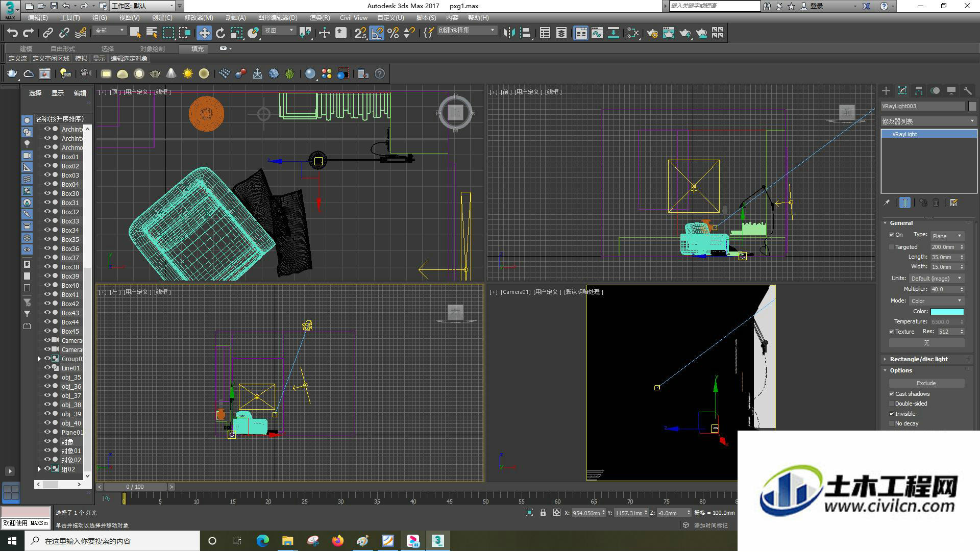The width and height of the screenshot is (980, 552).
Task: Click the Undo arrow icon
Action: [x=12, y=33]
